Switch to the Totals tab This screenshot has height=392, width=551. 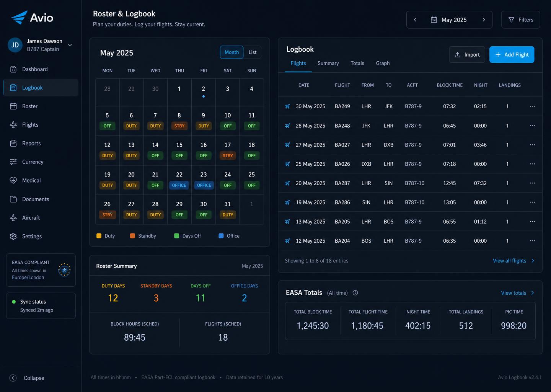pyautogui.click(x=357, y=64)
